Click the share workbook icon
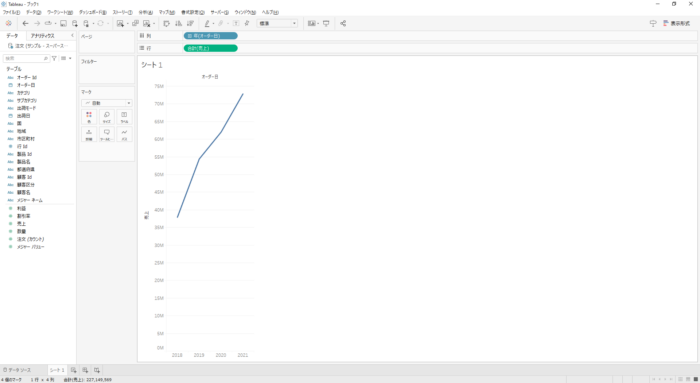Image resolution: width=700 pixels, height=383 pixels. (343, 23)
